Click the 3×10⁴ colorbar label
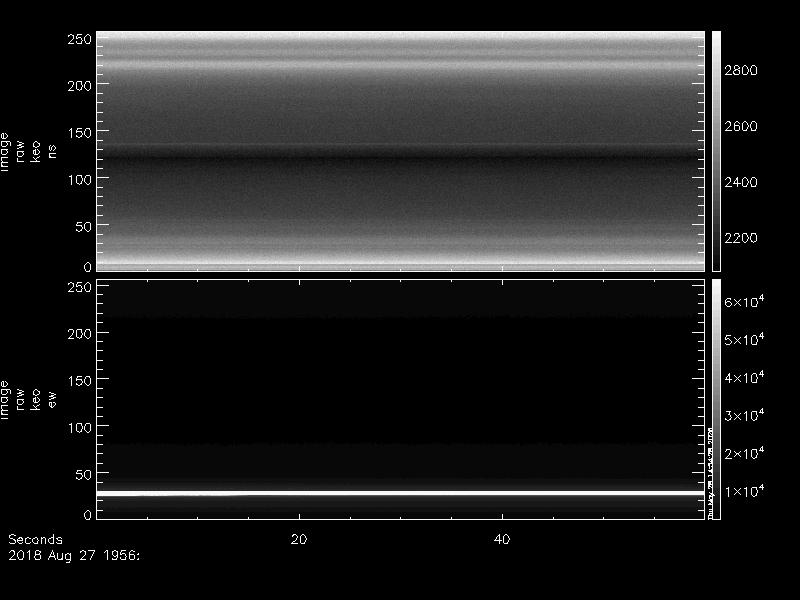The height and width of the screenshot is (600, 800). click(x=744, y=415)
